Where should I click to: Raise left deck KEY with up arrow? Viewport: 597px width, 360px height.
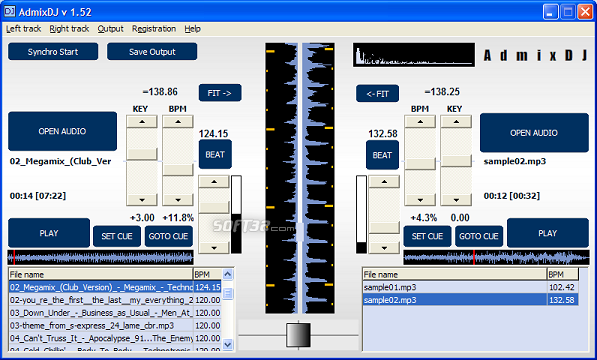tap(142, 122)
